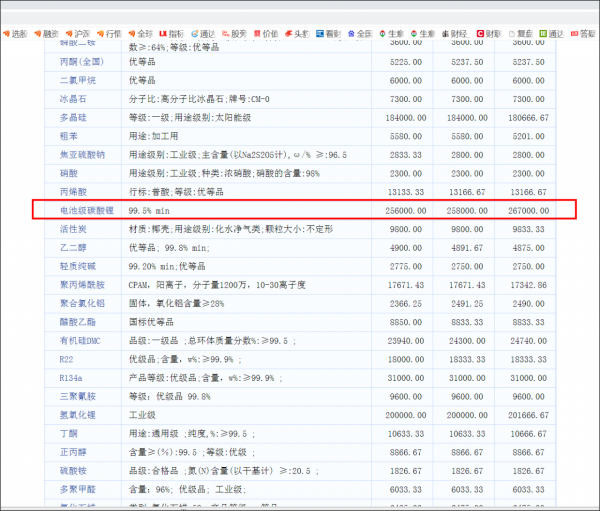Open the R134a product link
Screen dimensions: 600x511
pos(71,378)
